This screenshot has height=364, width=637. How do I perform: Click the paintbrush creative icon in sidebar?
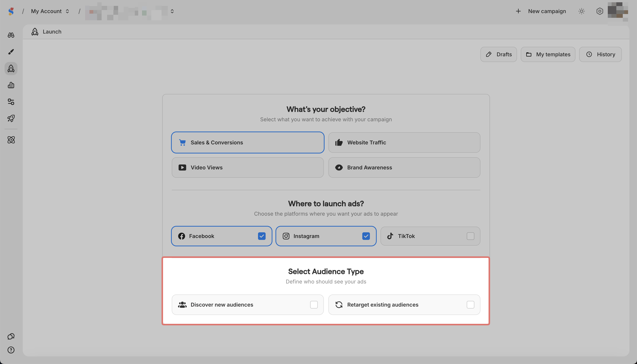(x=11, y=52)
